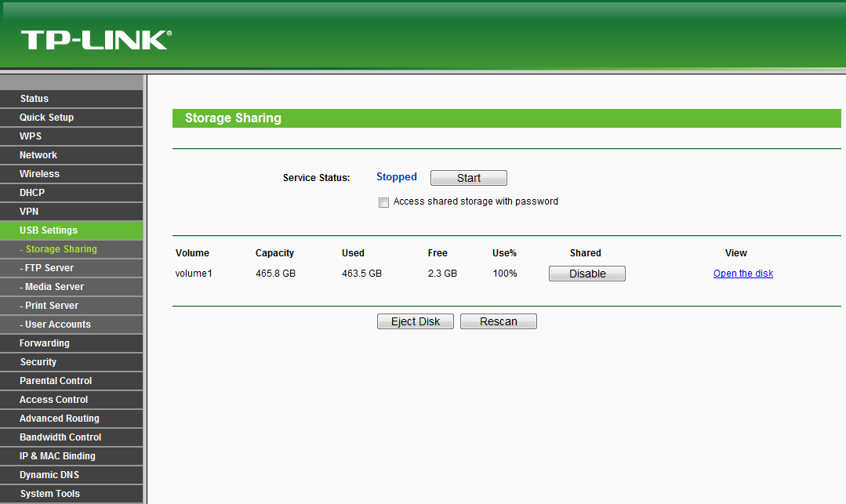Open the Security menu
The height and width of the screenshot is (504, 846).
click(x=71, y=362)
